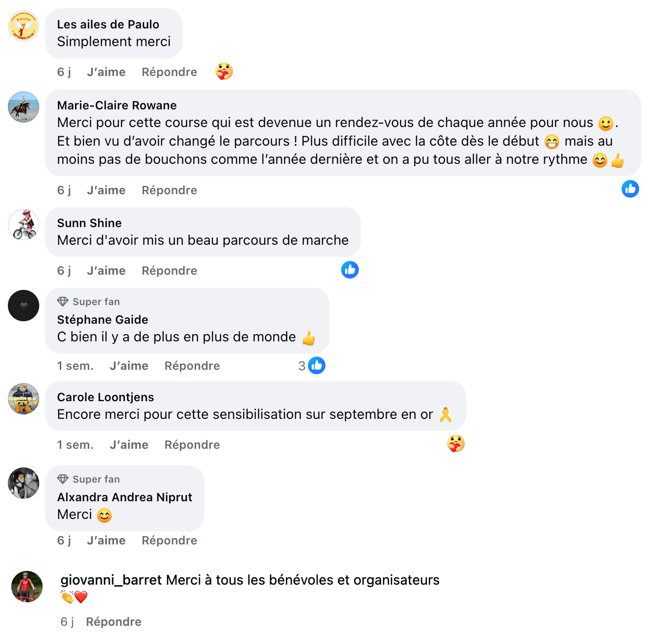Click the care reaction on Carole Loontjens' comment
Image resolution: width=648 pixels, height=644 pixels.
tap(455, 444)
